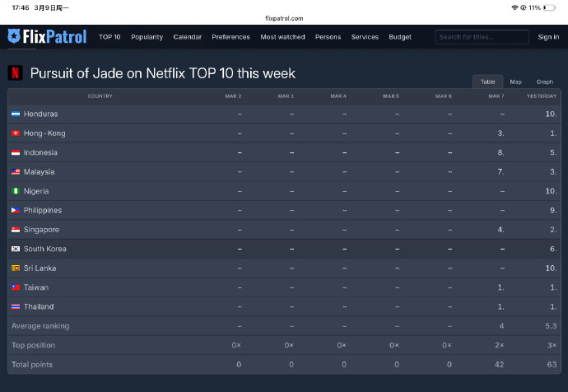This screenshot has height=392, width=568.
Task: Open the Most watched menu
Action: 282,37
